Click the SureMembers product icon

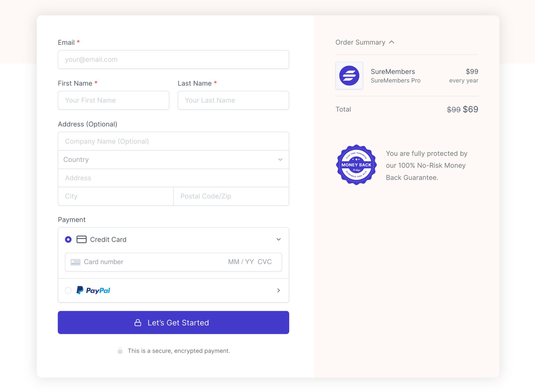(x=349, y=75)
